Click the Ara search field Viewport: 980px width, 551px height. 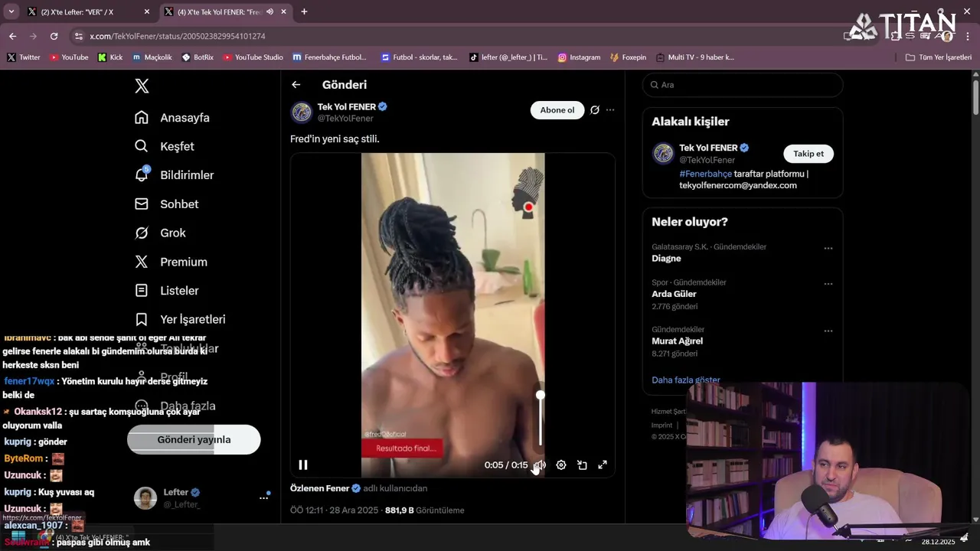[x=743, y=85]
